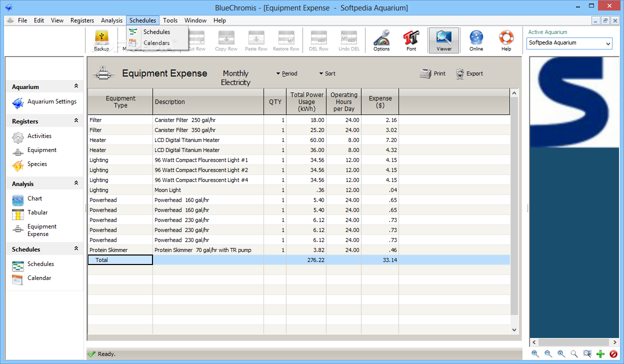The image size is (624, 364).
Task: Click the total expense value 33.14
Action: (380, 260)
